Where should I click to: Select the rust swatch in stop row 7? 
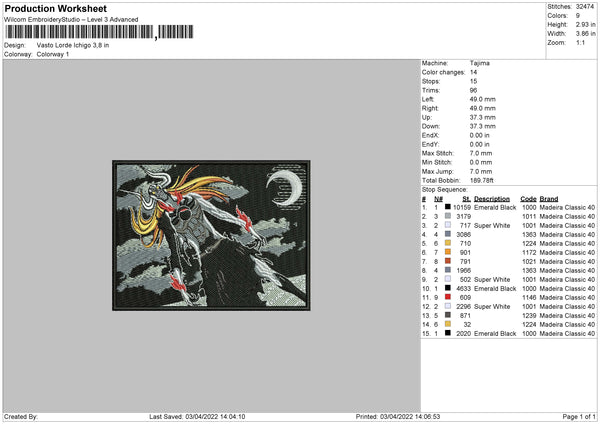pos(448,261)
